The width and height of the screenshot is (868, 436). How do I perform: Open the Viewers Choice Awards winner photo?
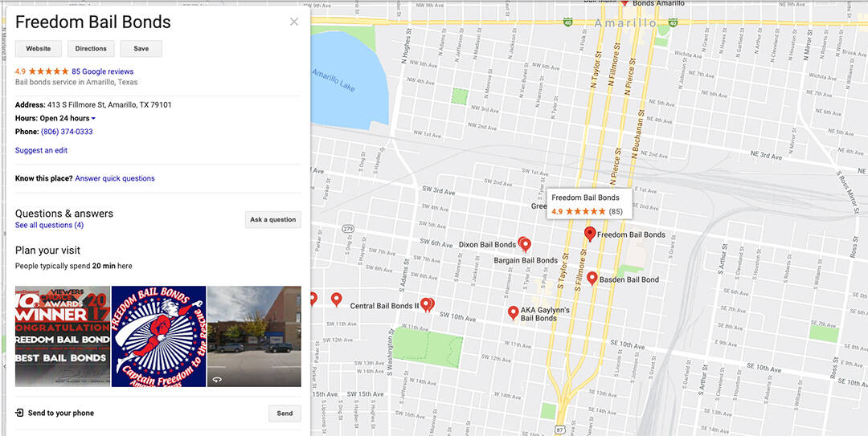[x=63, y=336]
